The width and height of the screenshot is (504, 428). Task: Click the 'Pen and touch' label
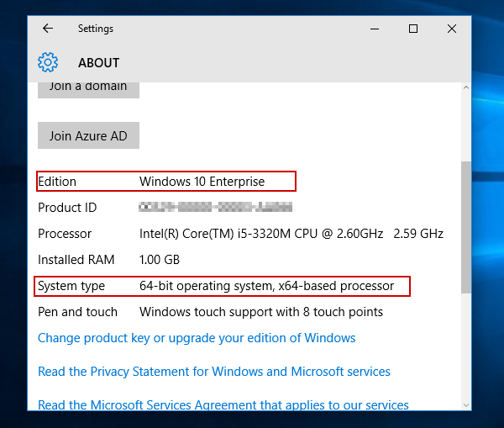tap(77, 312)
